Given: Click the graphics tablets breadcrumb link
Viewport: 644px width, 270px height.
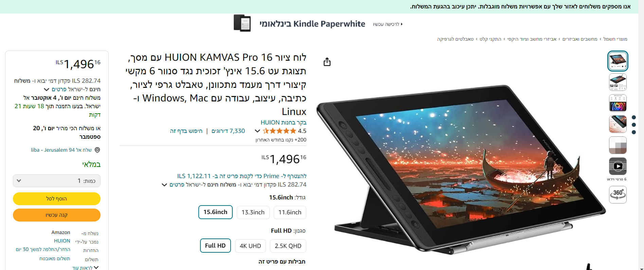Looking at the screenshot, I should point(455,39).
